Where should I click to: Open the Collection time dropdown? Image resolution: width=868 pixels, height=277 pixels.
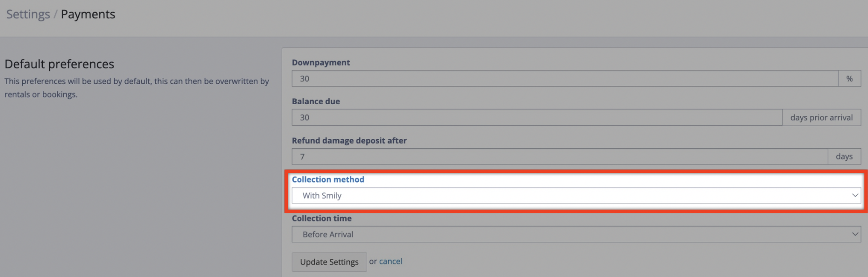[x=576, y=234]
